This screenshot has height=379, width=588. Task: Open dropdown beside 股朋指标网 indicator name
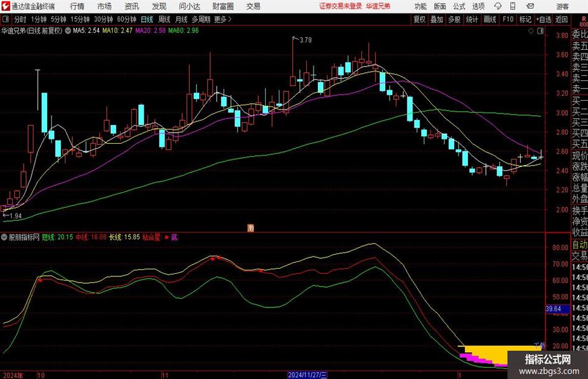(x=4, y=237)
